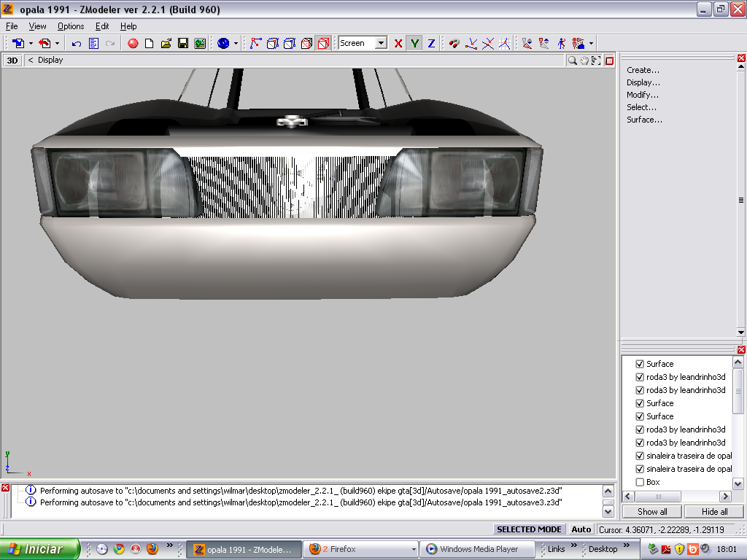Open the last toolbar dropdown arrow
The height and width of the screenshot is (560, 747).
click(x=591, y=43)
